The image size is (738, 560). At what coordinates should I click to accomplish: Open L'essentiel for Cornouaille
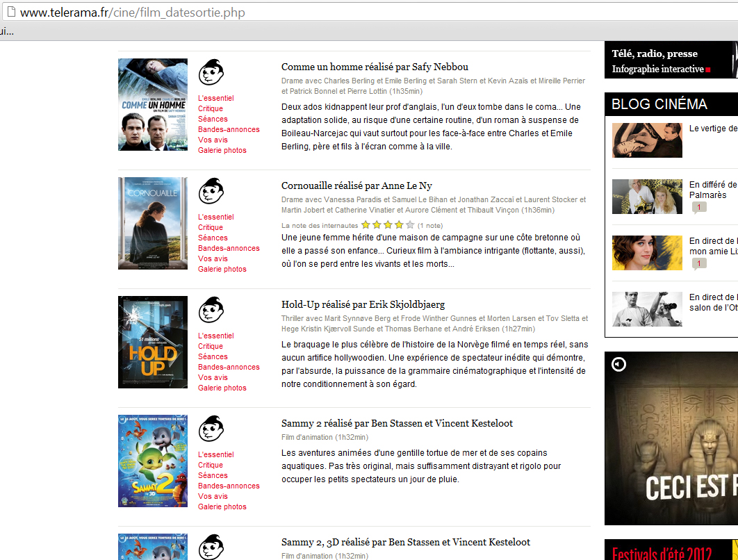pyautogui.click(x=215, y=217)
